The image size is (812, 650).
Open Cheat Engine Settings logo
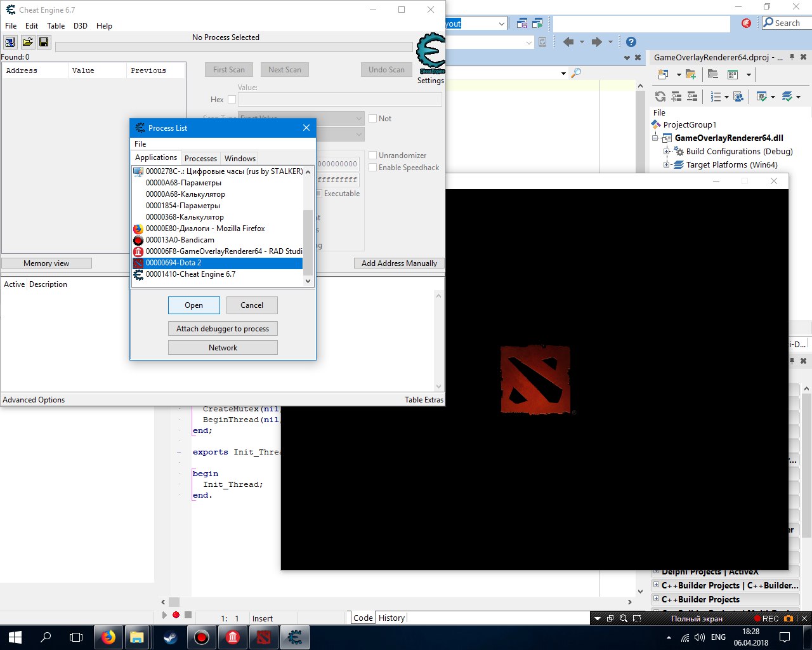[x=431, y=55]
